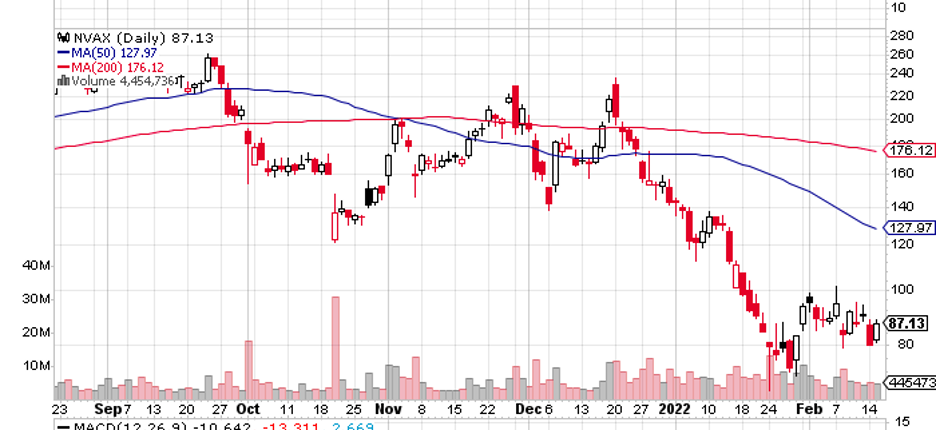Click the 14 date axis label
This screenshot has width=936, height=430.
869,409
